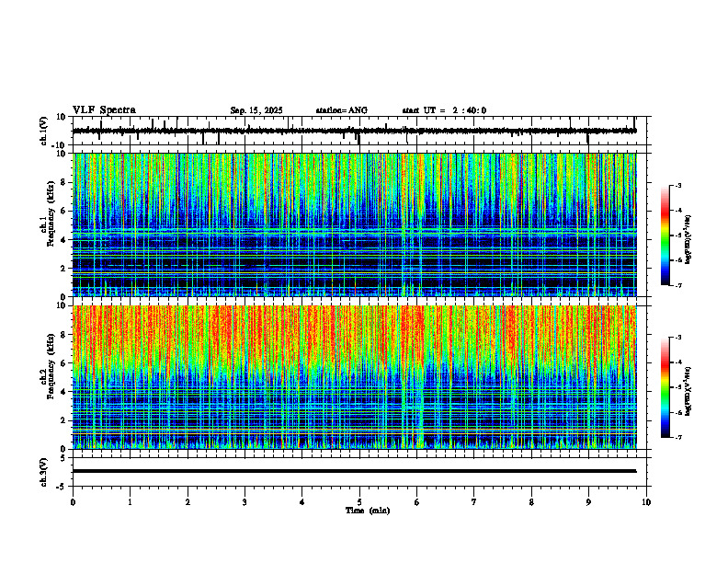The height and width of the screenshot is (563, 728).
Task: Click the "Time (min)" axis label
Action: click(368, 511)
